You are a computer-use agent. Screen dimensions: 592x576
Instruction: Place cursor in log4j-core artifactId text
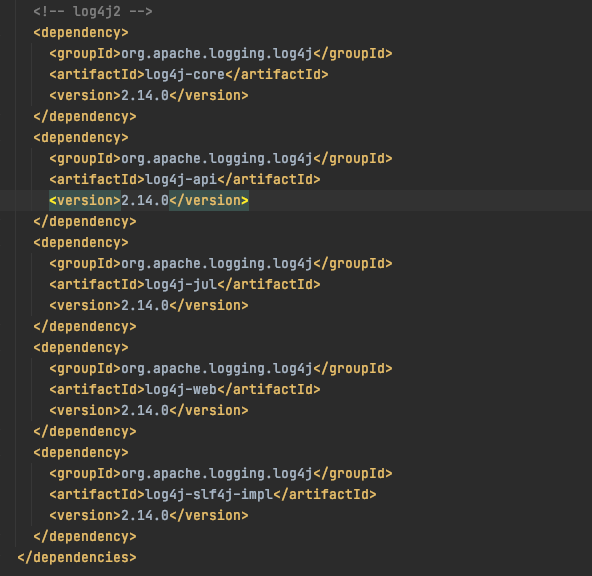(x=185, y=74)
